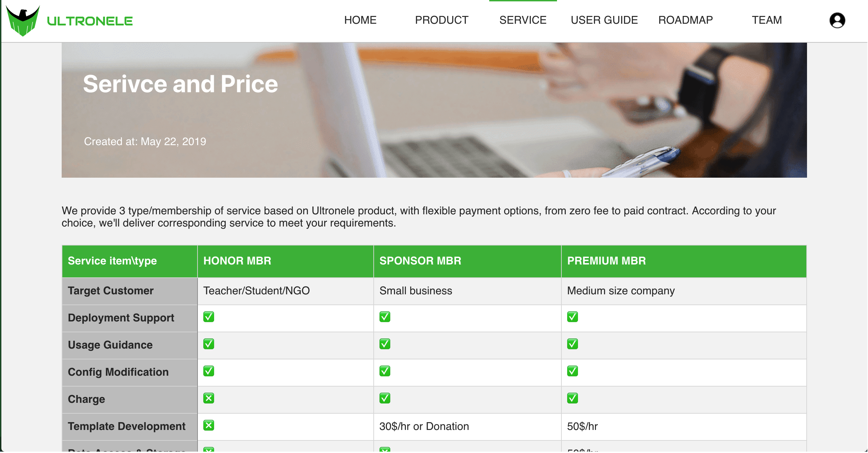Click Config Modification checkmark under PREMIUM MBR

(572, 371)
